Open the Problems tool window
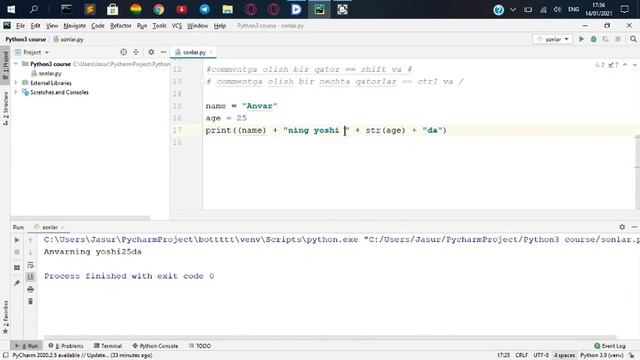The height and width of the screenshot is (360, 640). click(66, 346)
